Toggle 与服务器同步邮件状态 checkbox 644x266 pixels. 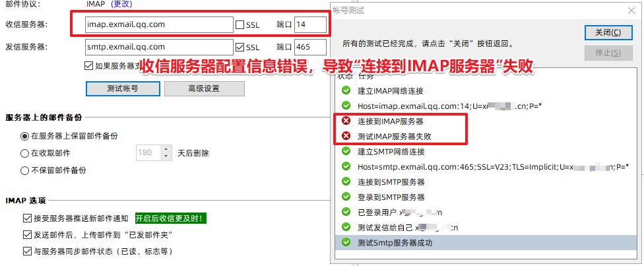(x=28, y=251)
